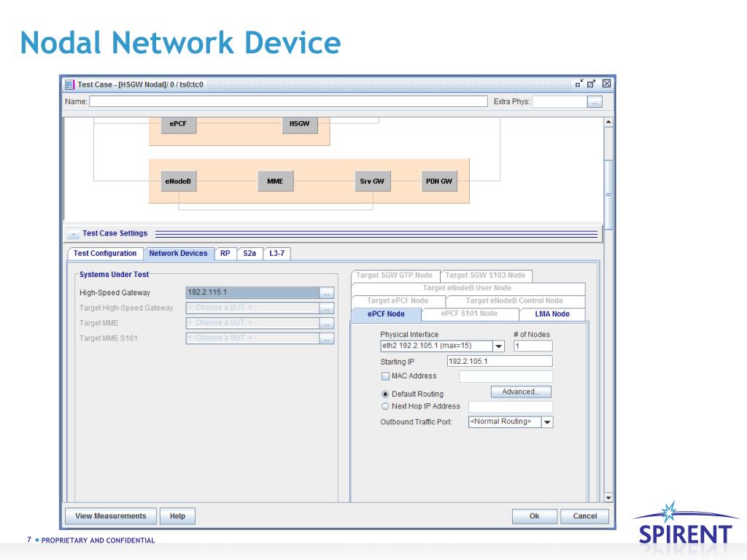Browse SUT for Target MME
This screenshot has width=747, height=560.
pos(327,324)
